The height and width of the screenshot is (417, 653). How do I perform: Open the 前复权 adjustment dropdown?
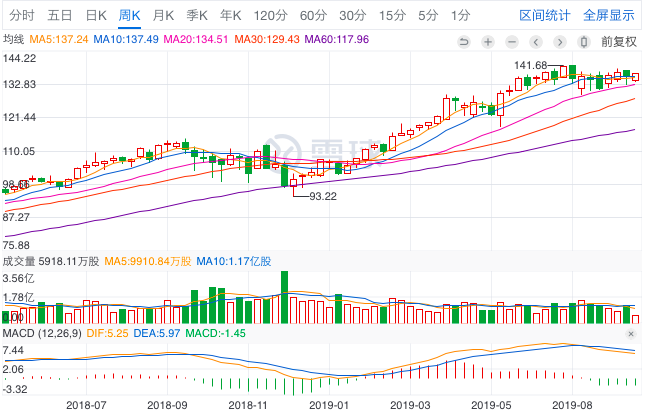click(x=619, y=42)
